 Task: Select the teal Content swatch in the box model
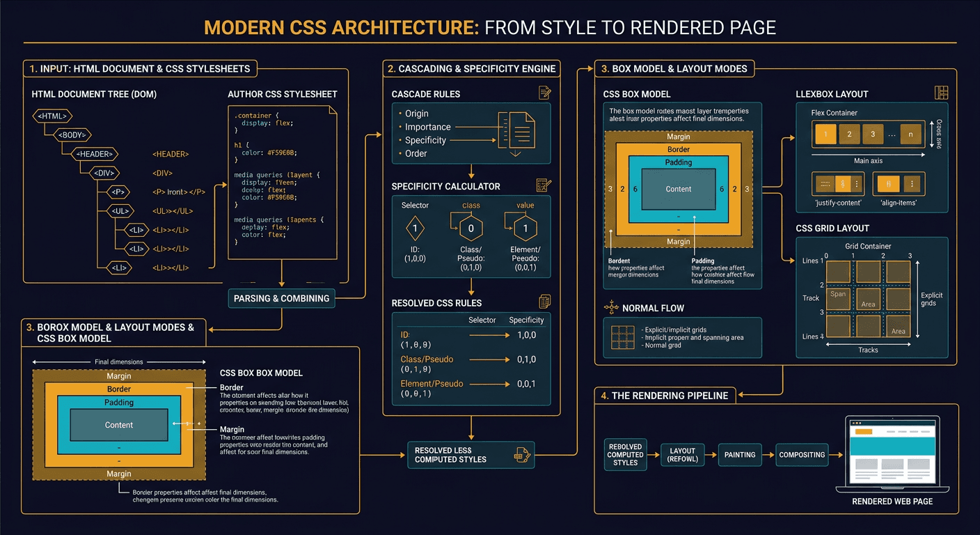coord(679,189)
